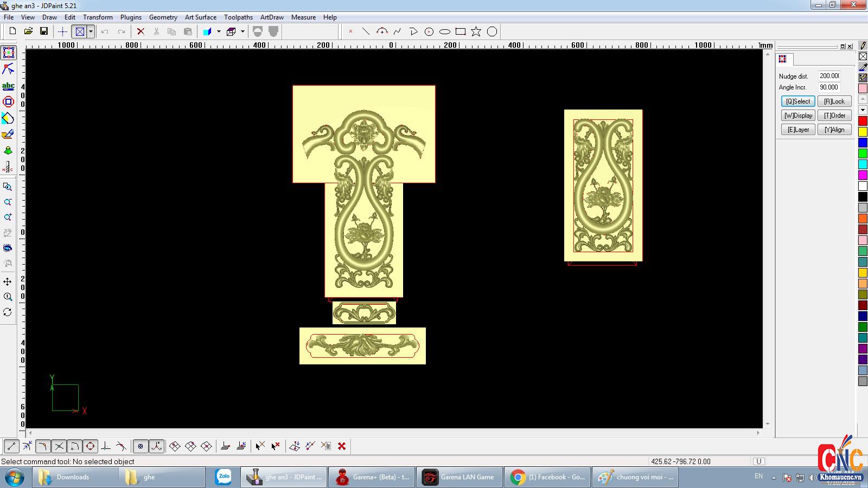Image resolution: width=868 pixels, height=488 pixels.
Task: Click the Nudge dist. input field
Action: tap(829, 76)
